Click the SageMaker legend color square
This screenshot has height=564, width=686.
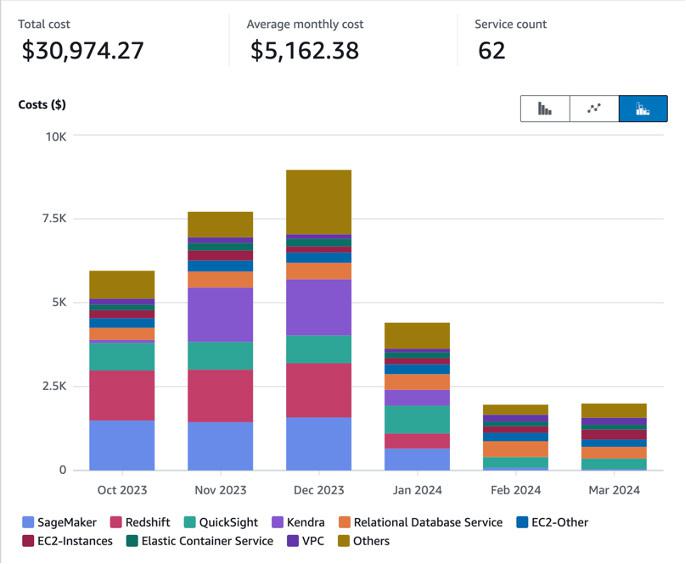tap(27, 522)
